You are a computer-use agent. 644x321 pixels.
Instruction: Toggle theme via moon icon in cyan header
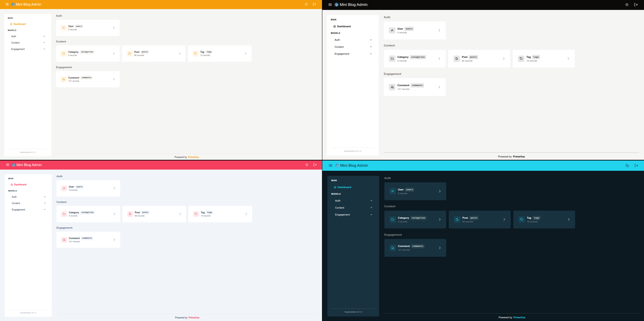627,165
